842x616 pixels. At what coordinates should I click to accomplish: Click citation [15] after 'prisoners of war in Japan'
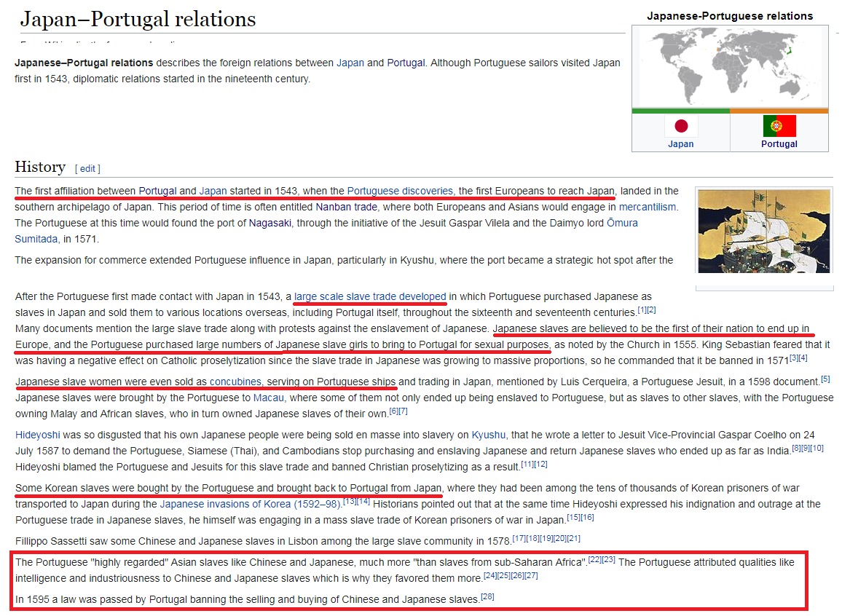point(573,517)
